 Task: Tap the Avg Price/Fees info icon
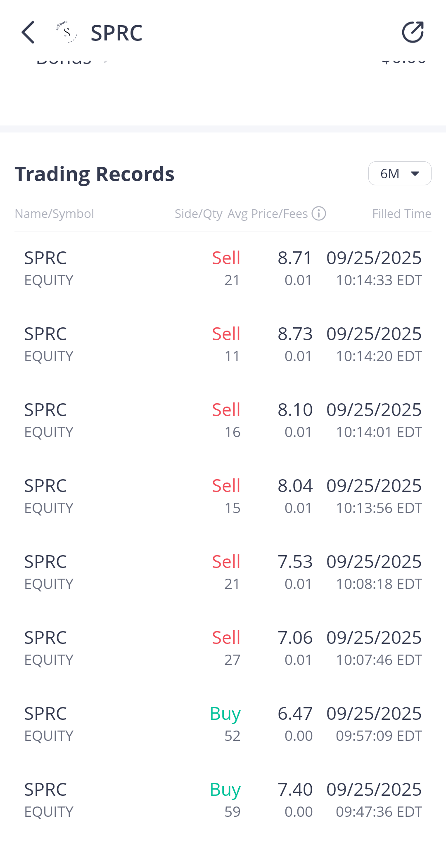[x=319, y=213]
